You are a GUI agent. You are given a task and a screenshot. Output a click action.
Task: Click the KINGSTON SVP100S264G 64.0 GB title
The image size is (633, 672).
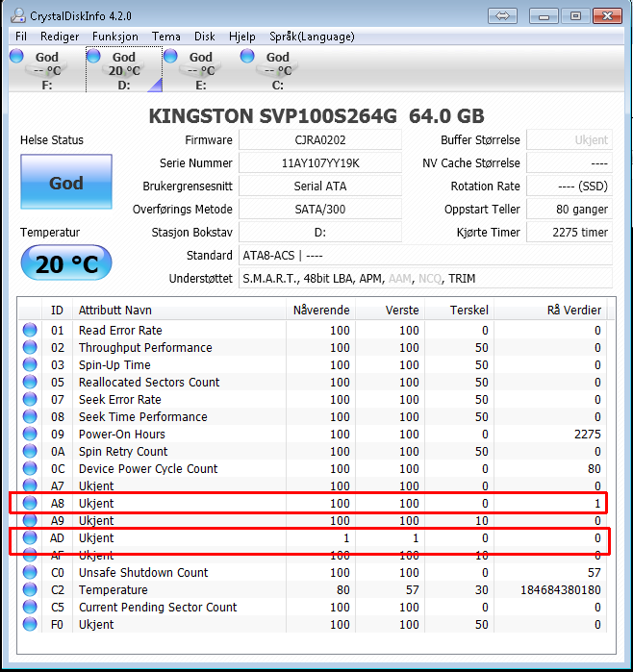316,116
